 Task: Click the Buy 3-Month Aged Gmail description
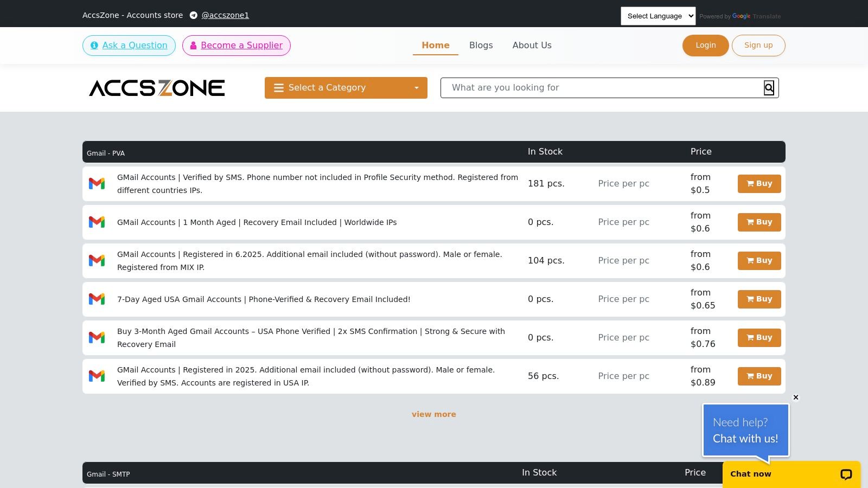click(x=311, y=338)
